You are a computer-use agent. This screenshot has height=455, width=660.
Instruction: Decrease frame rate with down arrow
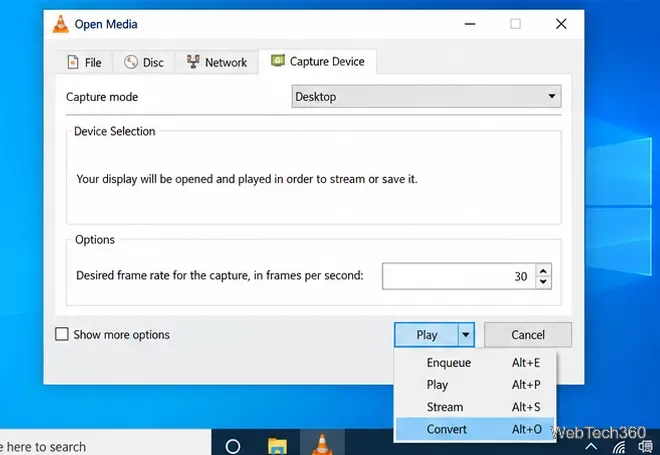coord(543,282)
